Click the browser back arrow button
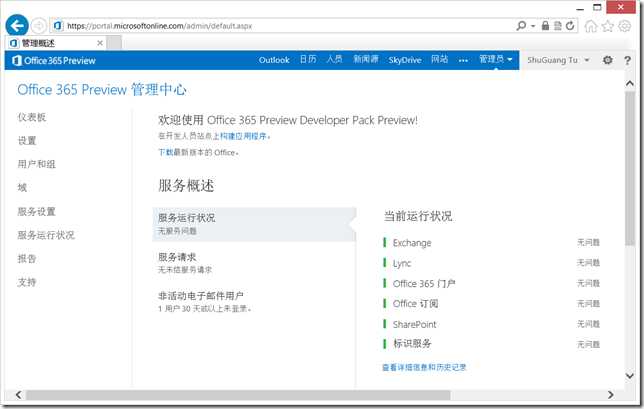This screenshot has width=644, height=409. pyautogui.click(x=17, y=26)
